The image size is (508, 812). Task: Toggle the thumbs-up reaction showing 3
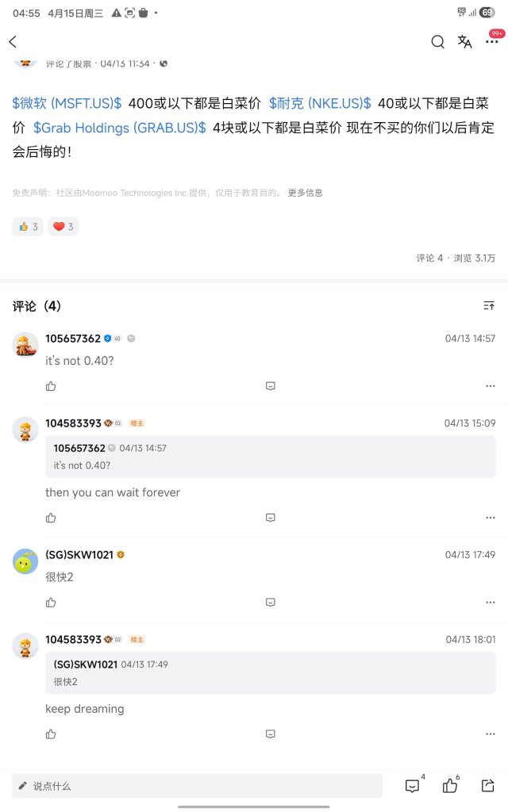[x=28, y=226]
